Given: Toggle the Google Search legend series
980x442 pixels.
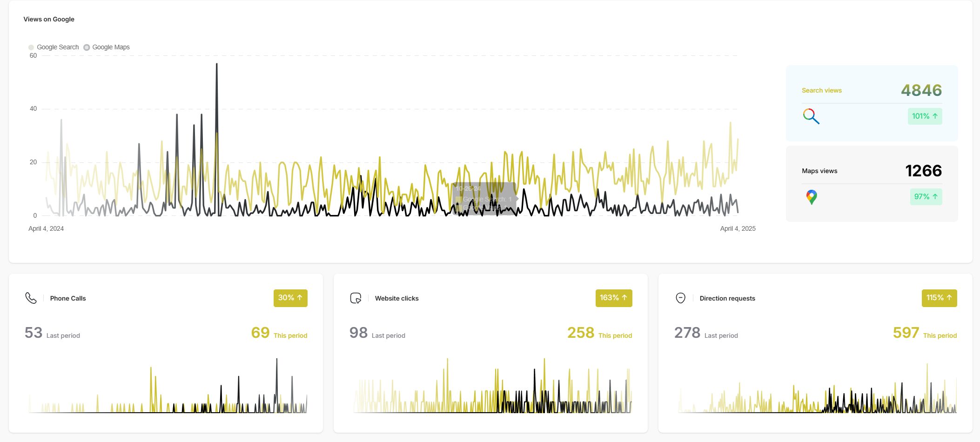Looking at the screenshot, I should coord(54,47).
